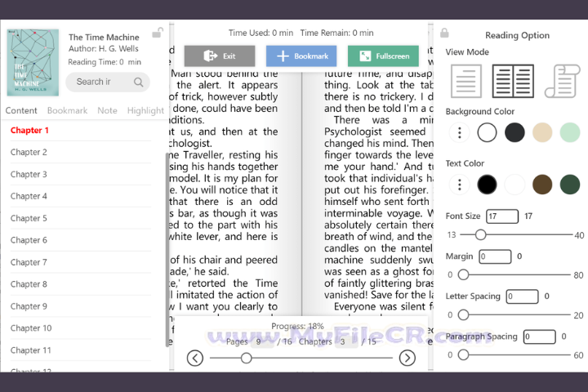Open Chapter 3 in contents
The width and height of the screenshot is (588, 392).
click(81, 174)
